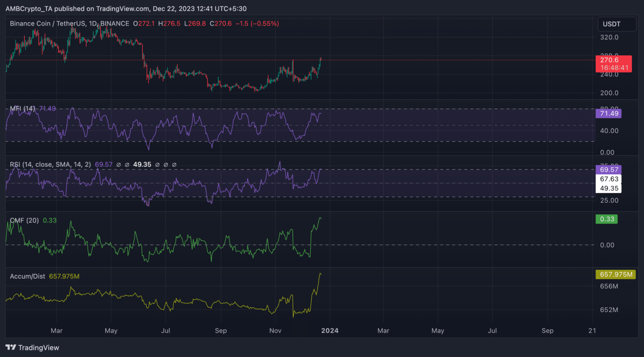Select the CMF (20) indicator legend
This screenshot has width=644, height=357.
pos(24,220)
